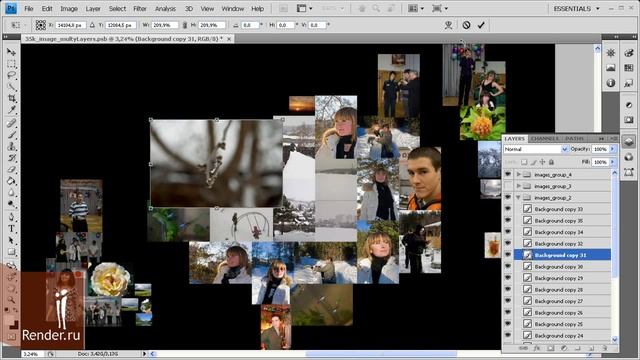Viewport: 640px width, 360px height.
Task: Cancel the transform with the circle-slash icon
Action: [x=466, y=25]
